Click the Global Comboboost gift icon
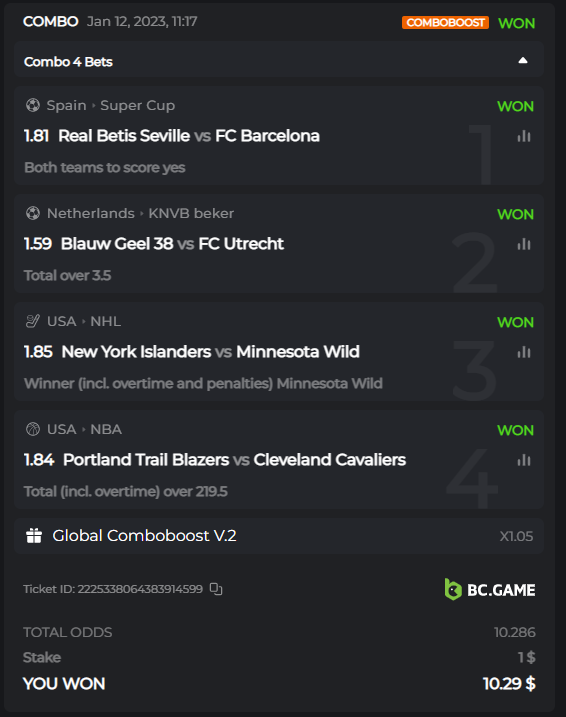The image size is (566, 717). coord(34,535)
